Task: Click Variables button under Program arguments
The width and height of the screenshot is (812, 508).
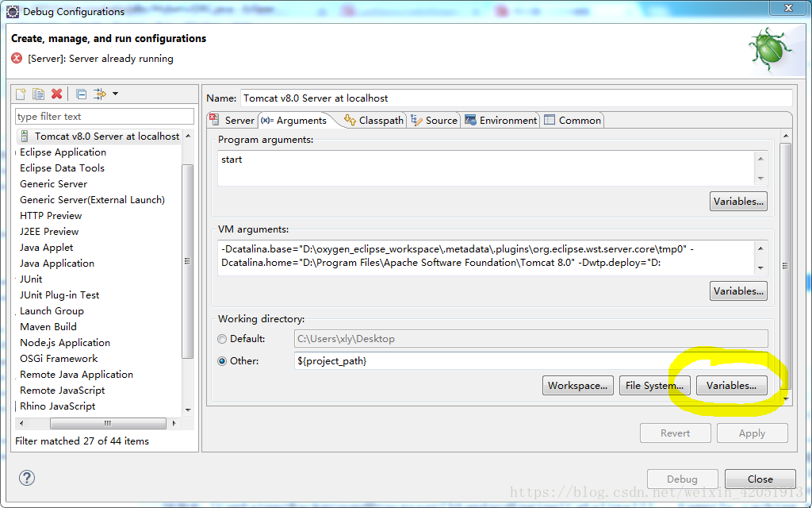Action: click(x=738, y=202)
